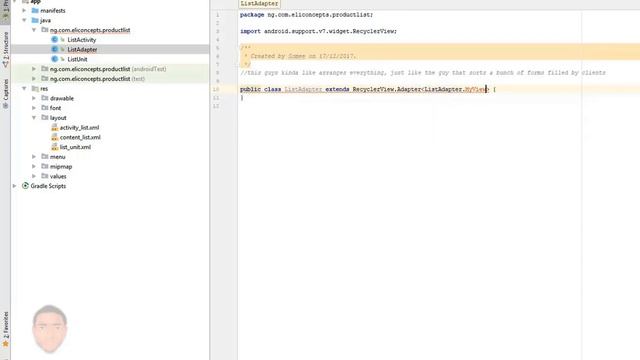Select the manifests folder label
The height and width of the screenshot is (360, 640).
coord(53,10)
